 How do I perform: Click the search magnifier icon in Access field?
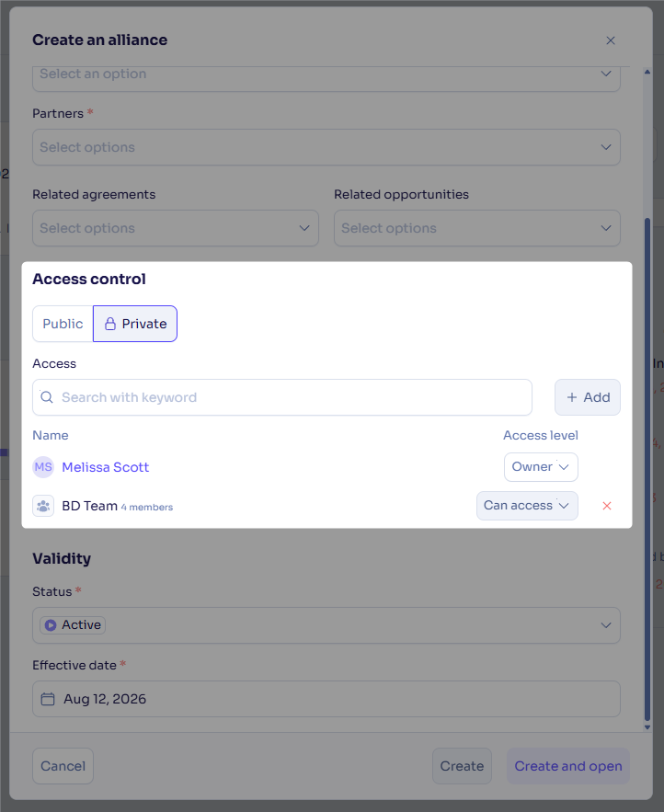click(x=47, y=397)
